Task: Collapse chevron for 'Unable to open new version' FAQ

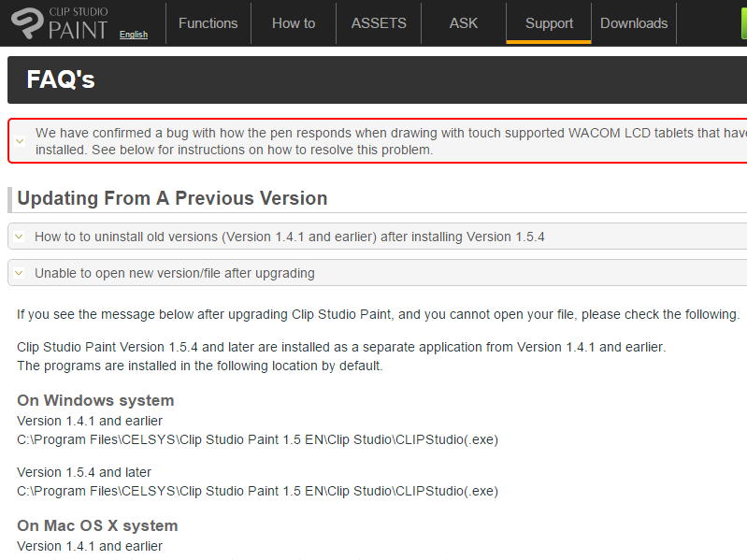Action: coord(19,273)
